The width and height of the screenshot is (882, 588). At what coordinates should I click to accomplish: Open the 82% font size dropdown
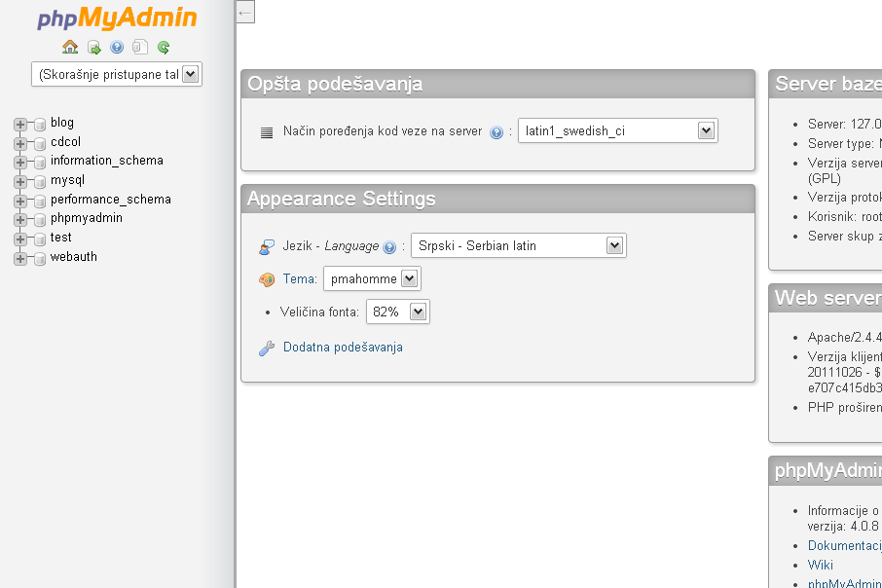[x=398, y=312]
